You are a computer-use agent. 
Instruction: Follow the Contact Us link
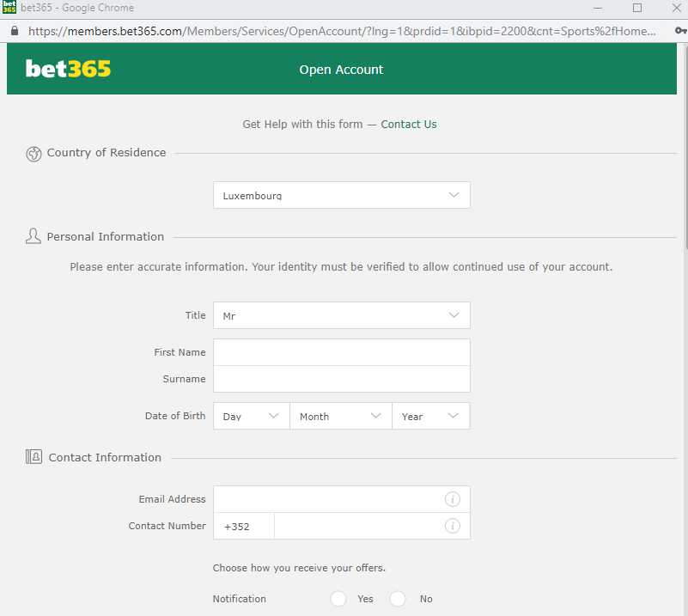point(409,125)
